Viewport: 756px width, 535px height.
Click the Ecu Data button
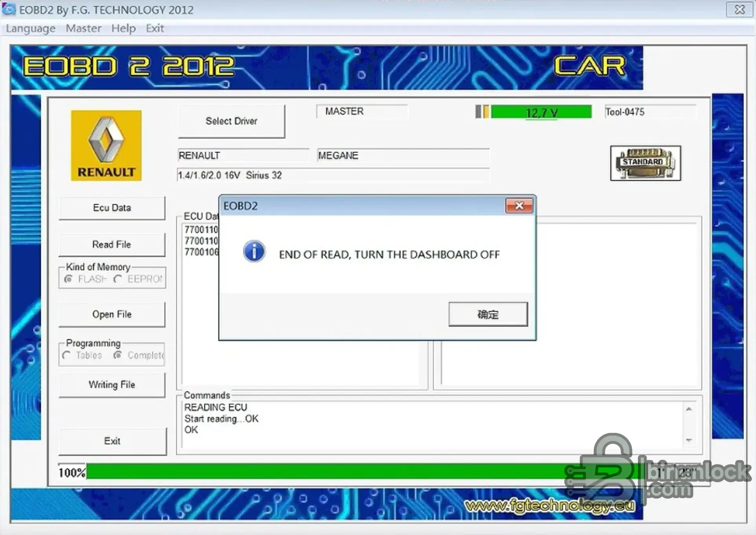click(112, 208)
